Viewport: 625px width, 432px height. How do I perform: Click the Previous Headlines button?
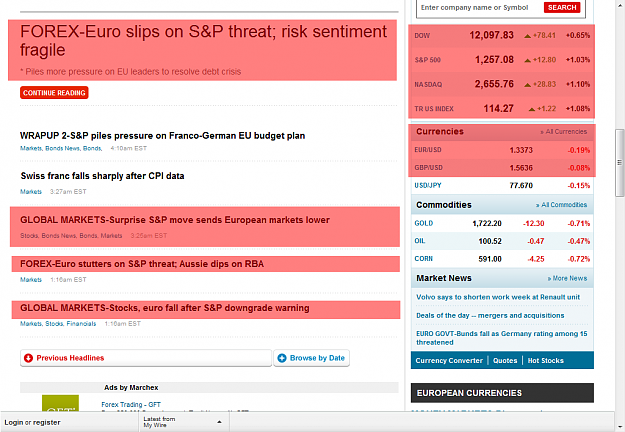[146, 358]
